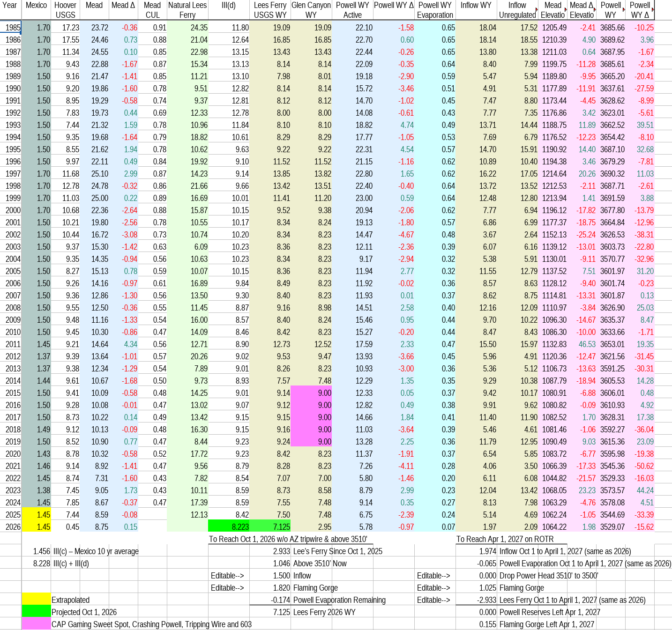Click the green Projected Oct 1, 2026 swatch

tap(36, 612)
